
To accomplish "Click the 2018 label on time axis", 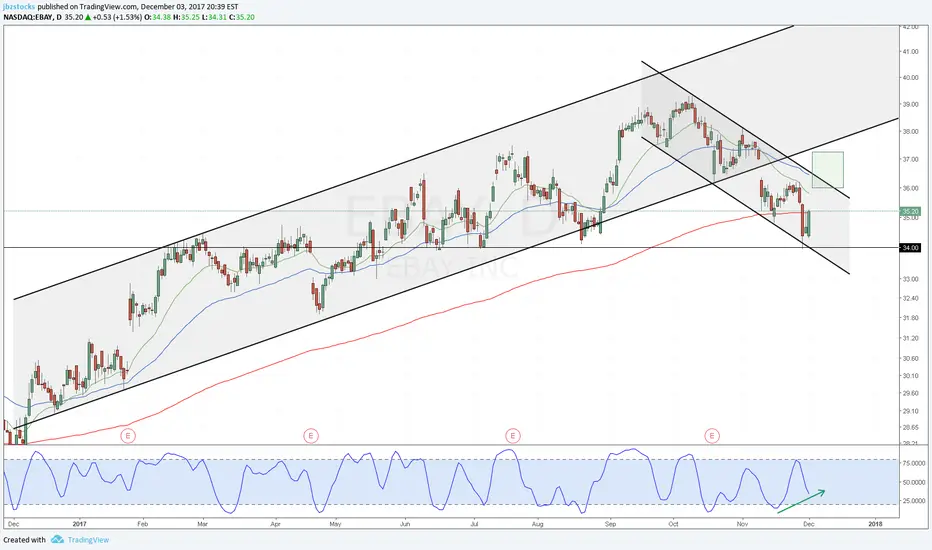I will pos(875,524).
